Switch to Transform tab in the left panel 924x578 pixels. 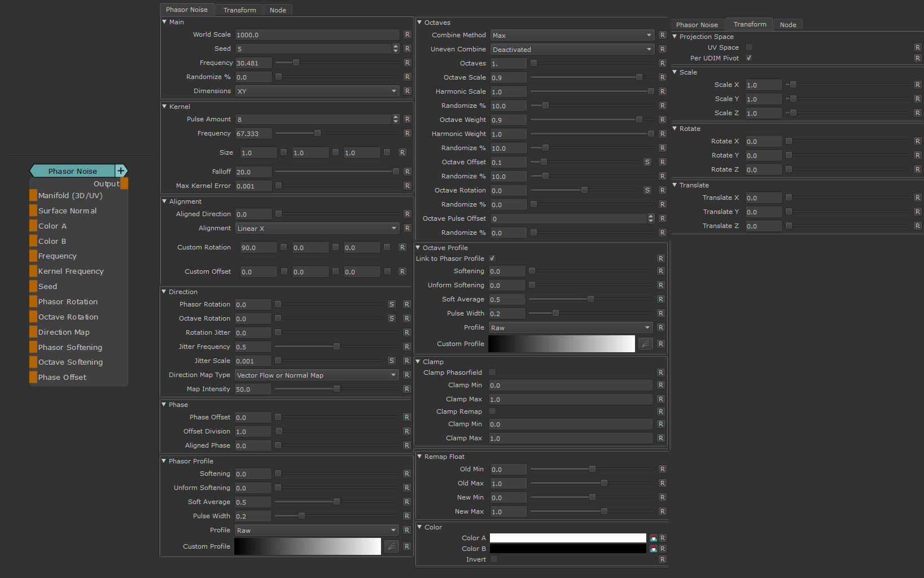click(x=239, y=10)
